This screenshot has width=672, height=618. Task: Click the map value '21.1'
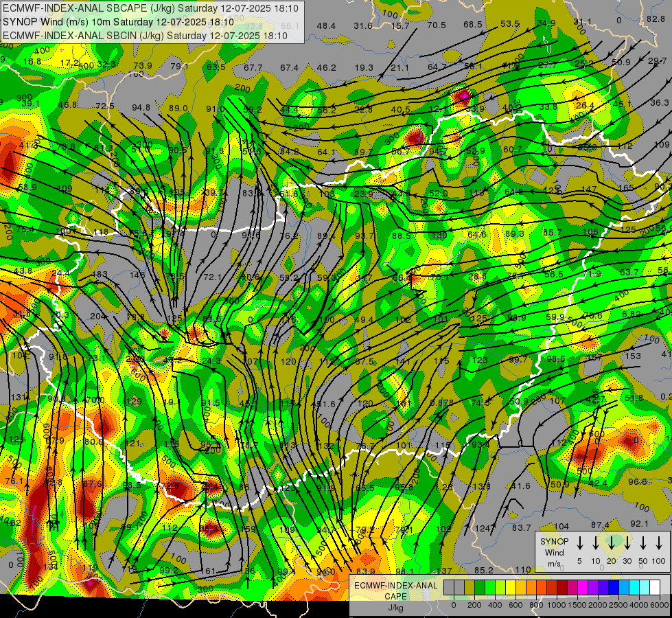pos(400,68)
